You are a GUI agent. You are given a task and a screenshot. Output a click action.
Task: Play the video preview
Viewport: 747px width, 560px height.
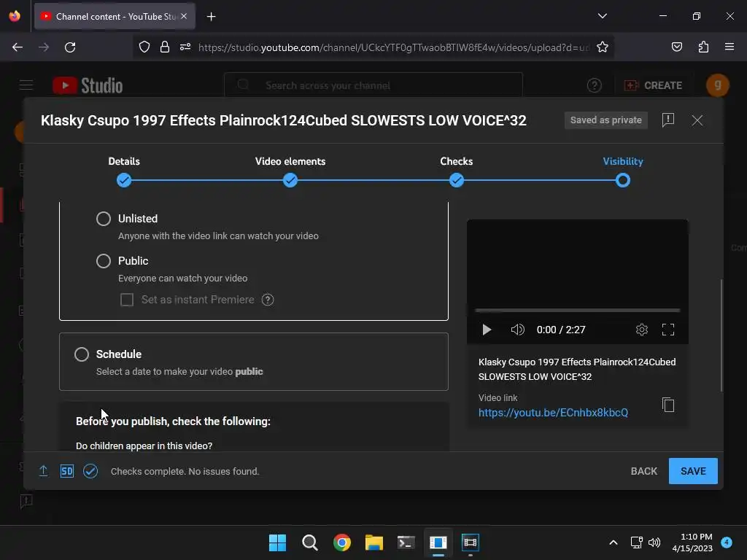tap(487, 330)
